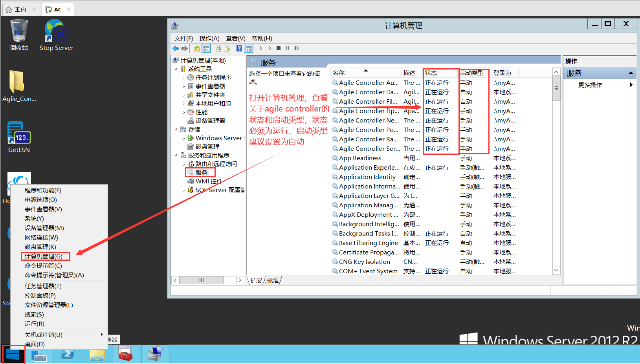Pause the selected service using the pause control

(x=287, y=48)
